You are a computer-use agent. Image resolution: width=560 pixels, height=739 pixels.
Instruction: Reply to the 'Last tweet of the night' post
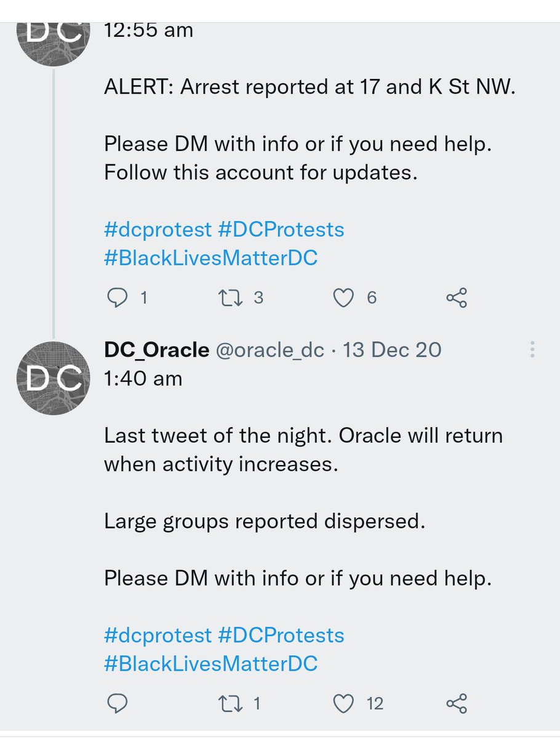coord(117,703)
